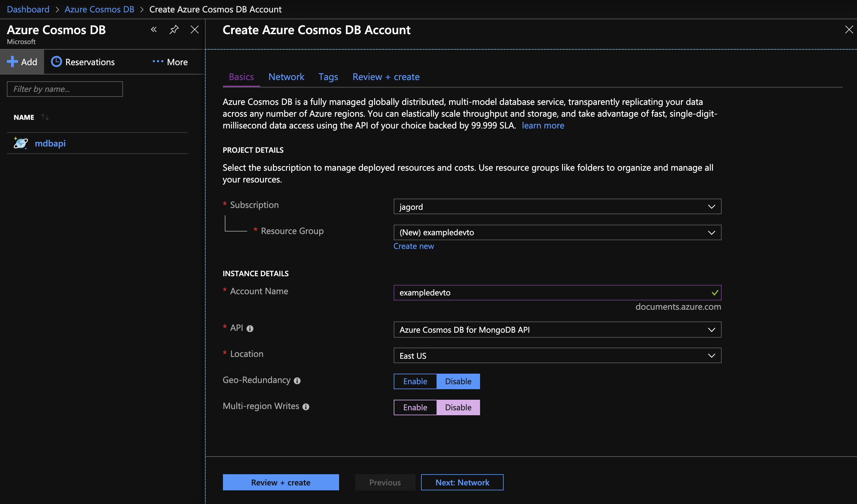Open the Location dropdown
This screenshot has width=857, height=504.
[557, 355]
